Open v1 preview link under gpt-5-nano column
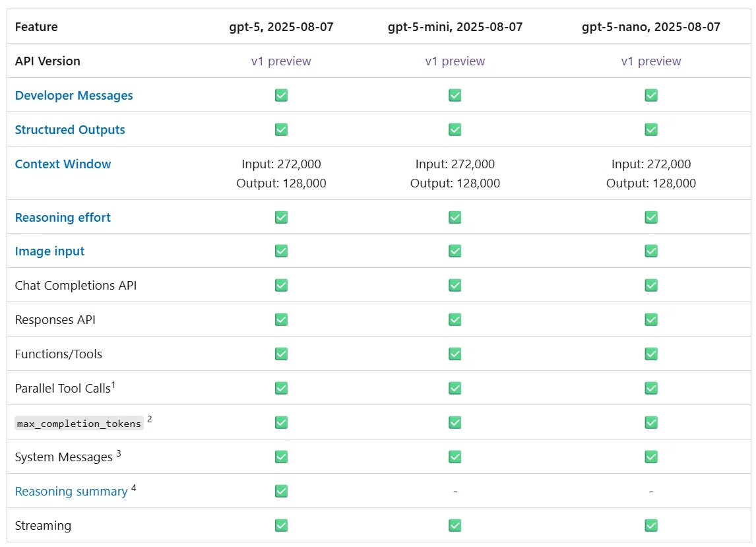 [x=651, y=61]
